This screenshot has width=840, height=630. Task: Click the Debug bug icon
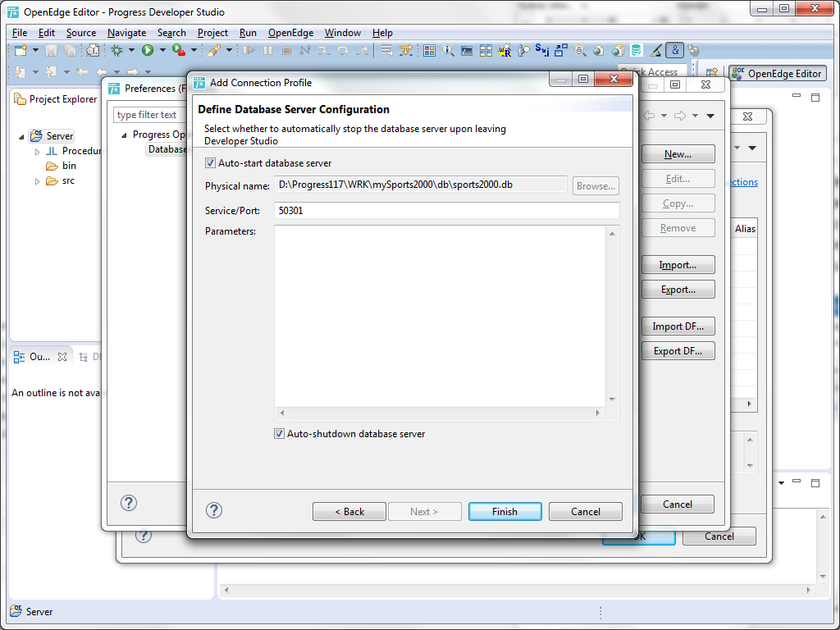pos(116,50)
